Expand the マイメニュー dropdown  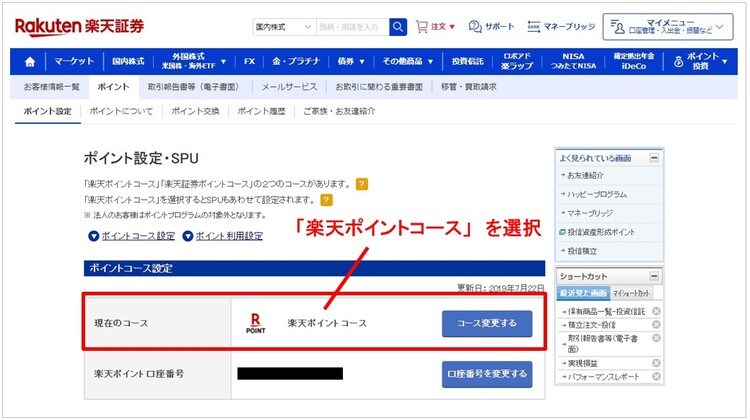[x=668, y=27]
